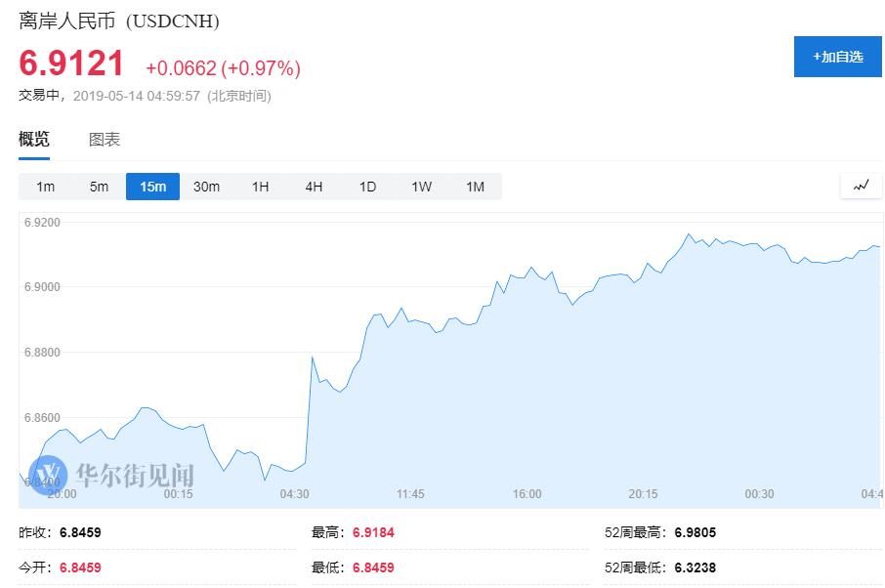This screenshot has height=588, width=885.
Task: Switch chart to 1M interval
Action: 475,187
